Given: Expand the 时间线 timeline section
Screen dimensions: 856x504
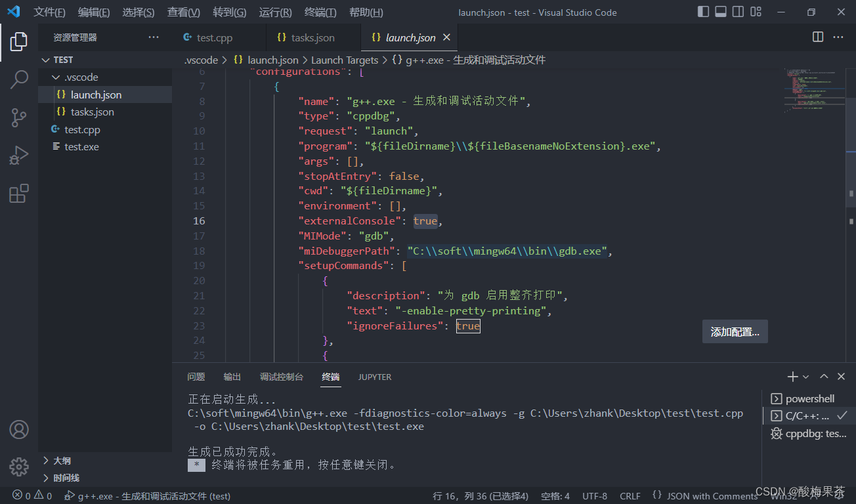Looking at the screenshot, I should pyautogui.click(x=105, y=478).
